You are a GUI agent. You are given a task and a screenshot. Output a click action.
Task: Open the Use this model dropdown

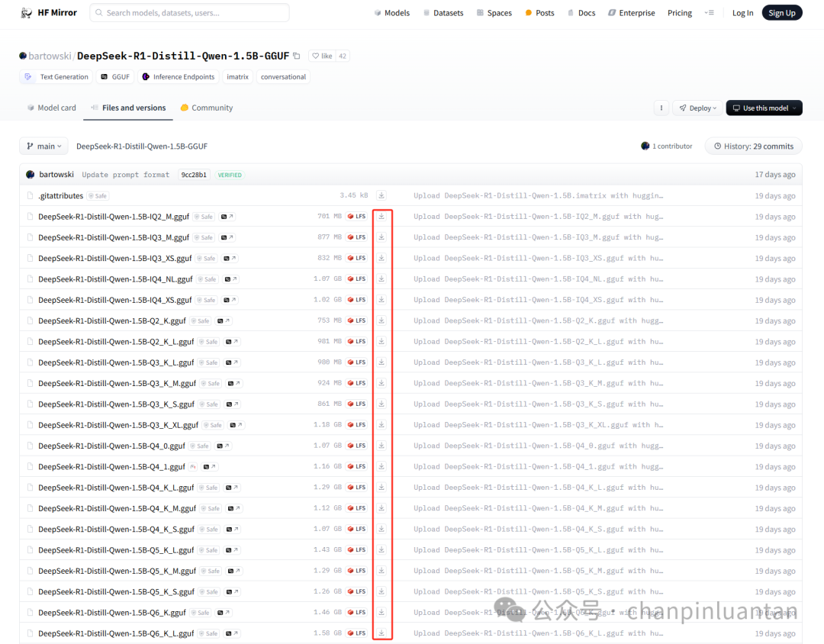coord(764,108)
